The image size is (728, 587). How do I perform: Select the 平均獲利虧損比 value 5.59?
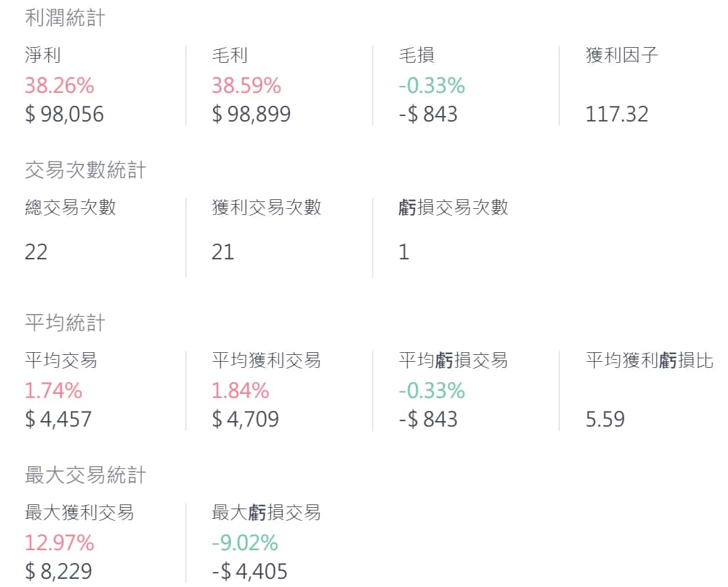pyautogui.click(x=605, y=418)
